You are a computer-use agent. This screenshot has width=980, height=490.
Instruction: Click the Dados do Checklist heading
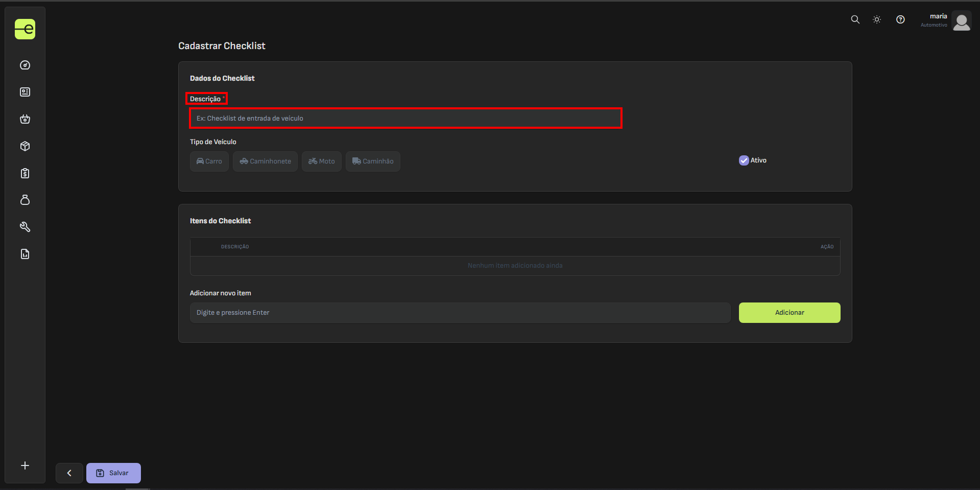[222, 78]
